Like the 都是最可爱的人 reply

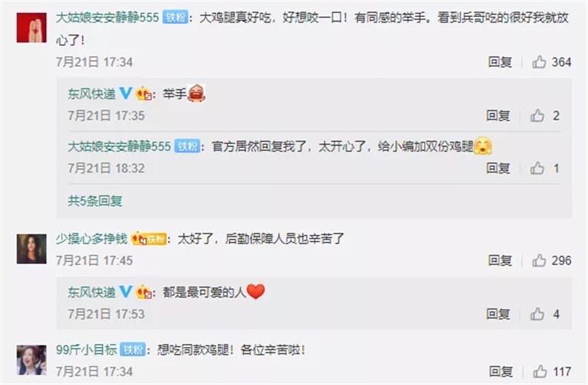coord(537,314)
